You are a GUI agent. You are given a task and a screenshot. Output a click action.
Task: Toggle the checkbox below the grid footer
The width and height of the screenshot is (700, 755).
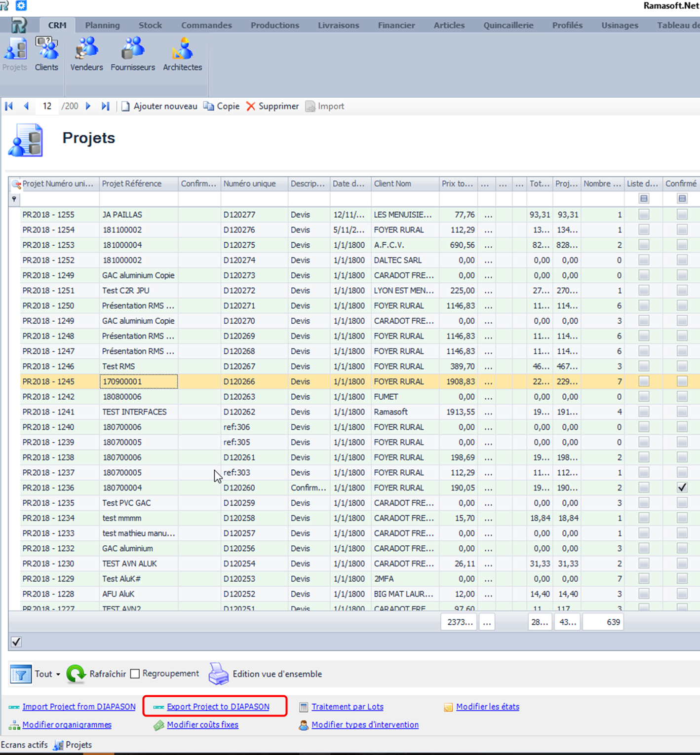coord(16,642)
